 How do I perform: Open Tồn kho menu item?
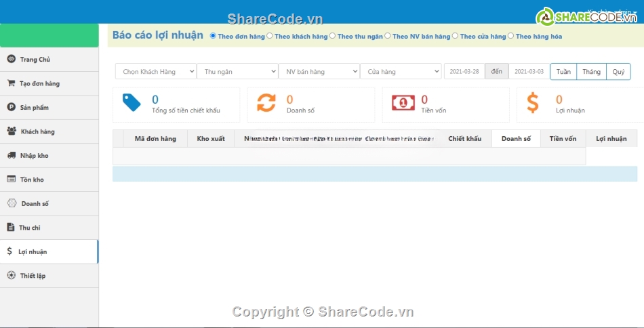coord(49,180)
